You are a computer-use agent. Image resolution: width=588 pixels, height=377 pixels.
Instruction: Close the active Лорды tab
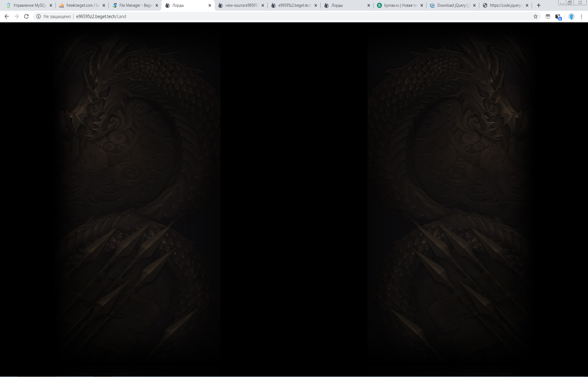click(x=210, y=5)
